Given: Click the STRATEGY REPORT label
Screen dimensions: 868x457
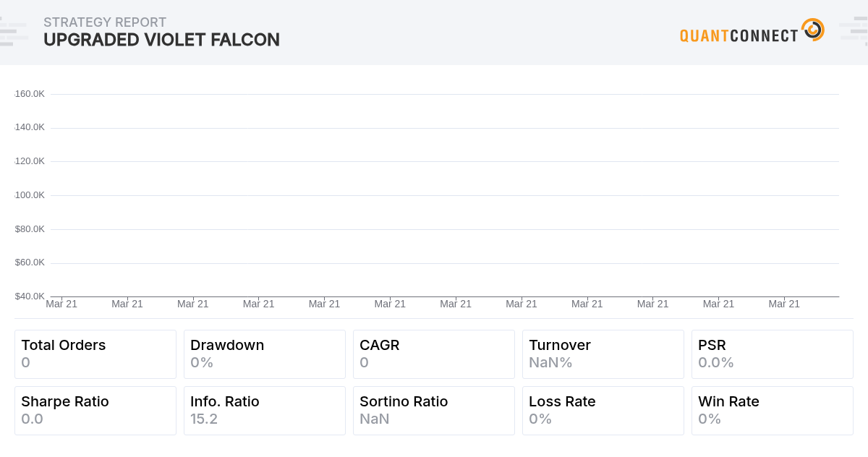Looking at the screenshot, I should (x=105, y=22).
